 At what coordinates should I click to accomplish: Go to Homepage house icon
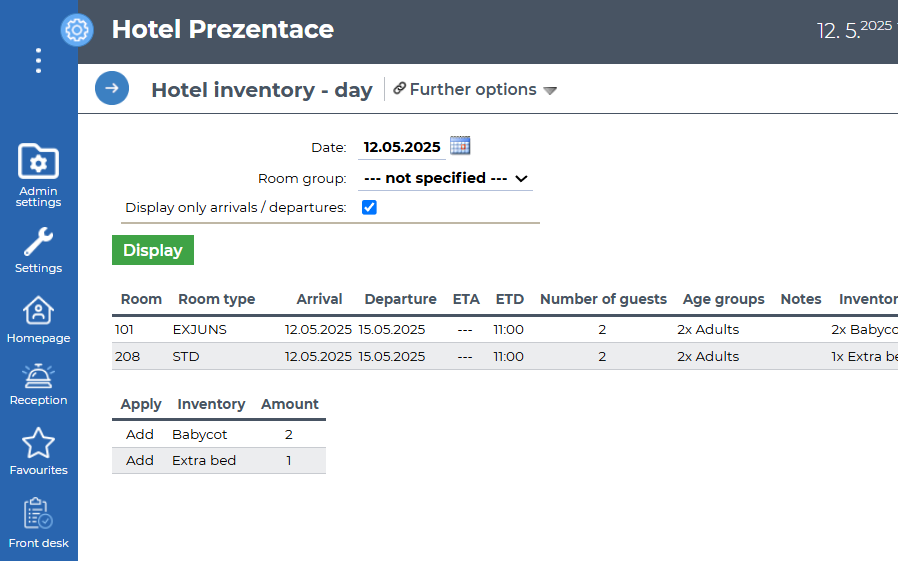point(38,311)
